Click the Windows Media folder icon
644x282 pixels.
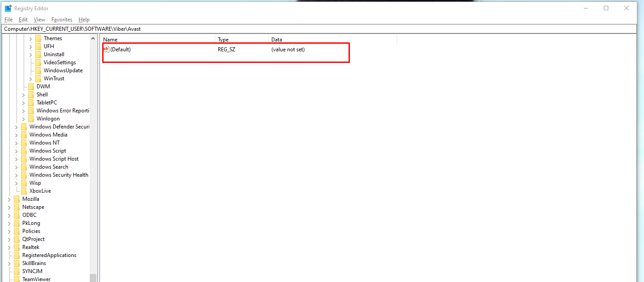click(x=24, y=135)
